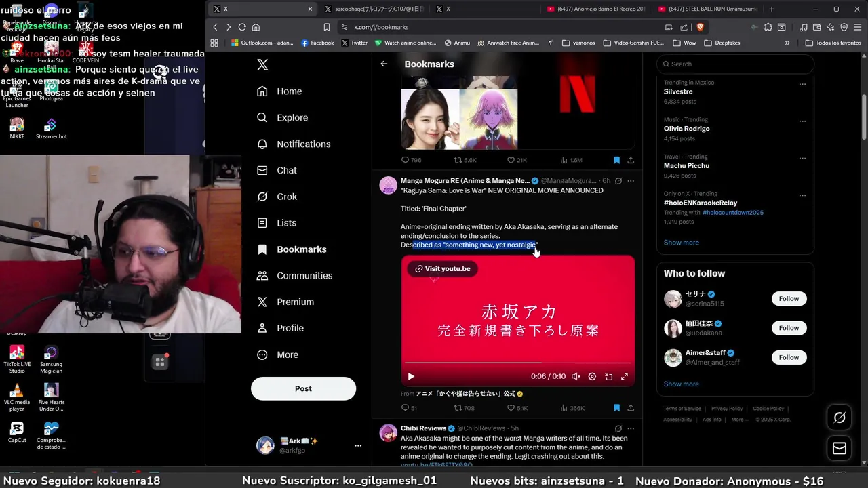This screenshot has width=868, height=488.
Task: Open VLC media player desktop icon
Action: click(17, 397)
